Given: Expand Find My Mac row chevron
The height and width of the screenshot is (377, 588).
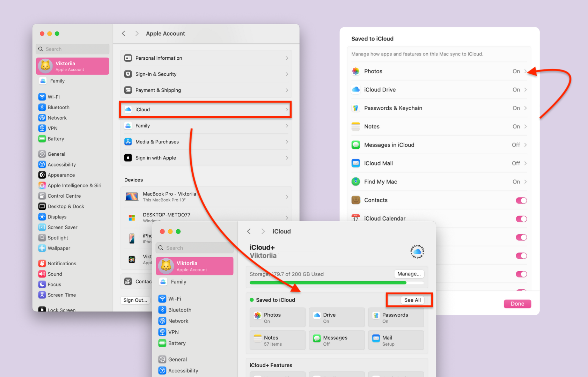Looking at the screenshot, I should (x=525, y=182).
